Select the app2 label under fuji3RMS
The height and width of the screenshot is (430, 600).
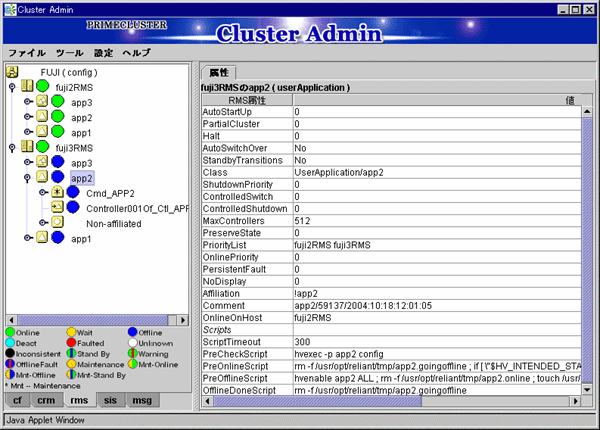click(82, 178)
